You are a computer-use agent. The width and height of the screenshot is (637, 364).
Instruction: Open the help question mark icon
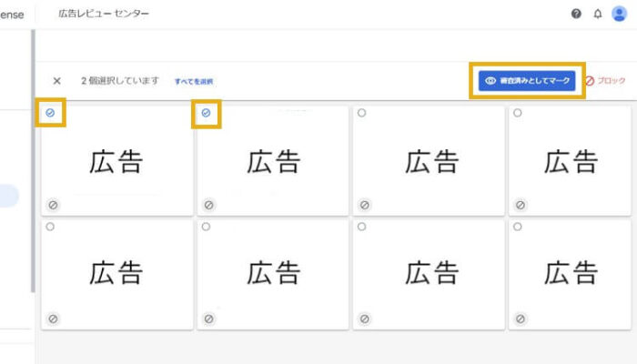coord(576,14)
